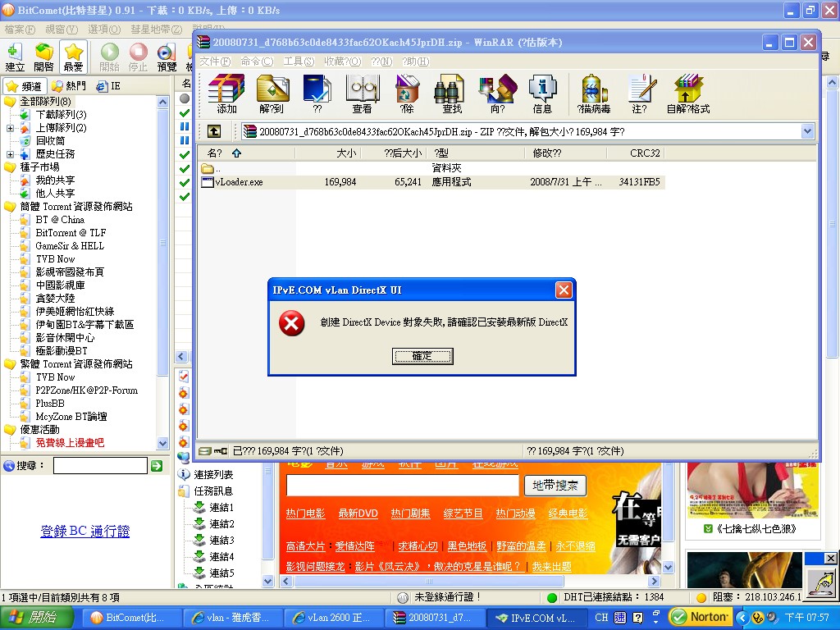Open the 登錄 BC 通行證 link
The height and width of the screenshot is (630, 840).
click(85, 531)
